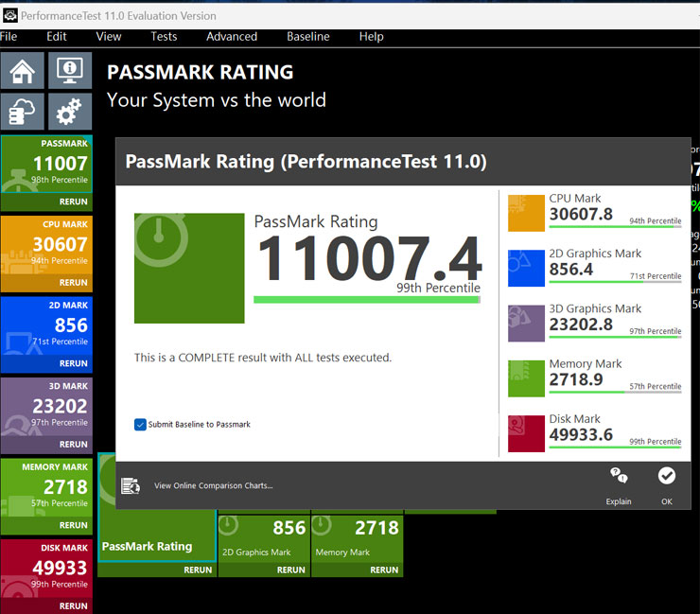Viewport: 700px width, 614px height.
Task: Open the Tests menu
Action: pyautogui.click(x=164, y=37)
